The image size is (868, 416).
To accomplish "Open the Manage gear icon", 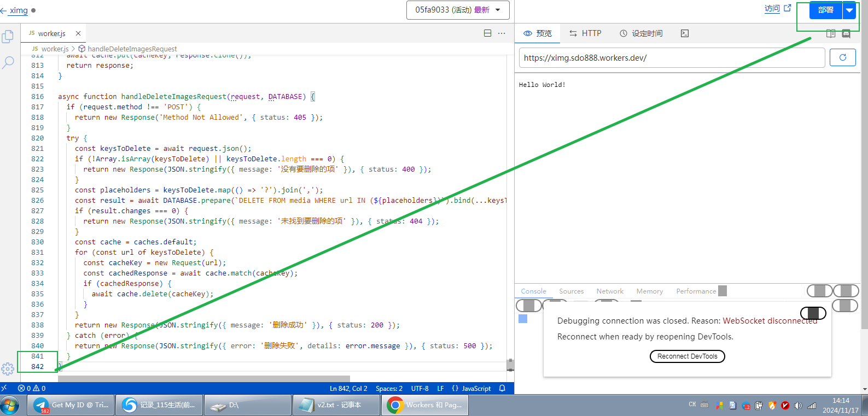I will [x=8, y=369].
